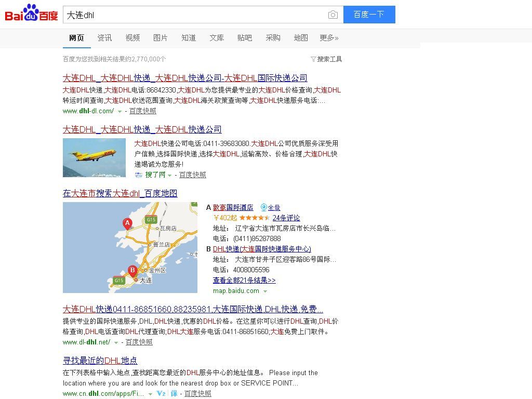The height and width of the screenshot is (399, 532).
Task: Switch to the 贴吧 tab
Action: tap(245, 37)
